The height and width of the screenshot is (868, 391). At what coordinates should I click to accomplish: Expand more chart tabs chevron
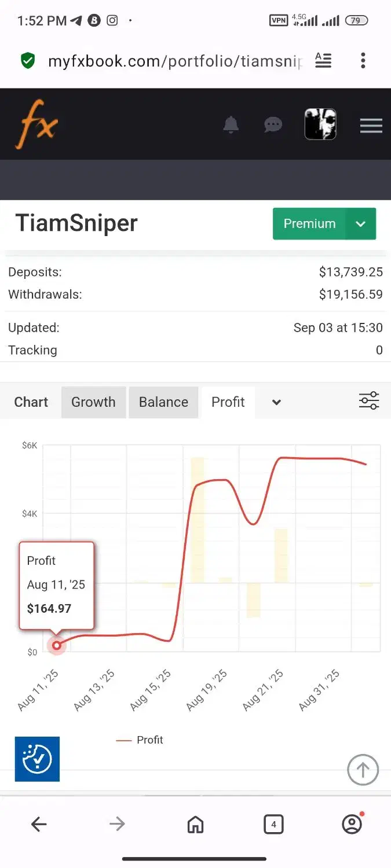(276, 402)
